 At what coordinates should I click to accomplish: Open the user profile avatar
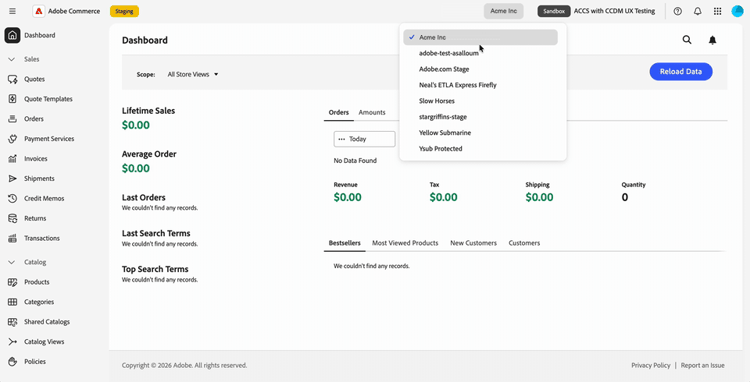pos(737,11)
